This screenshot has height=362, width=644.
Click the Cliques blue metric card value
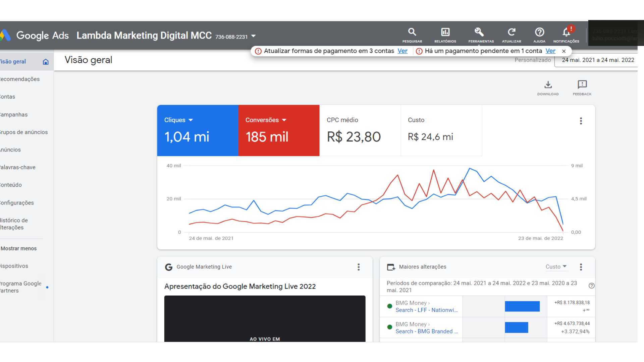(x=187, y=137)
